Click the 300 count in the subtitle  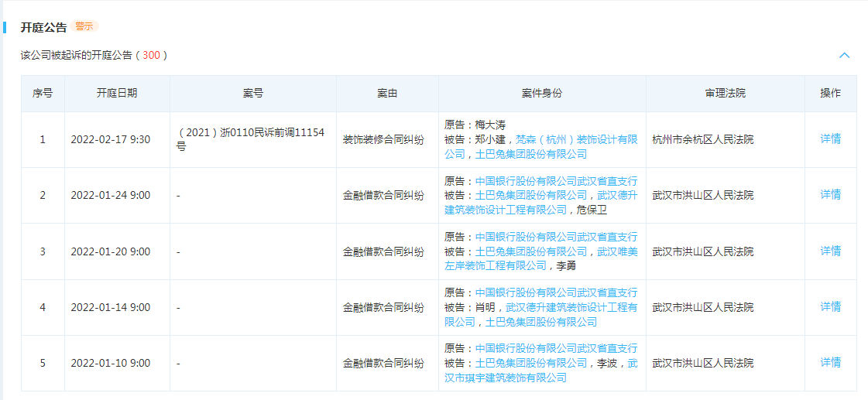coord(151,56)
